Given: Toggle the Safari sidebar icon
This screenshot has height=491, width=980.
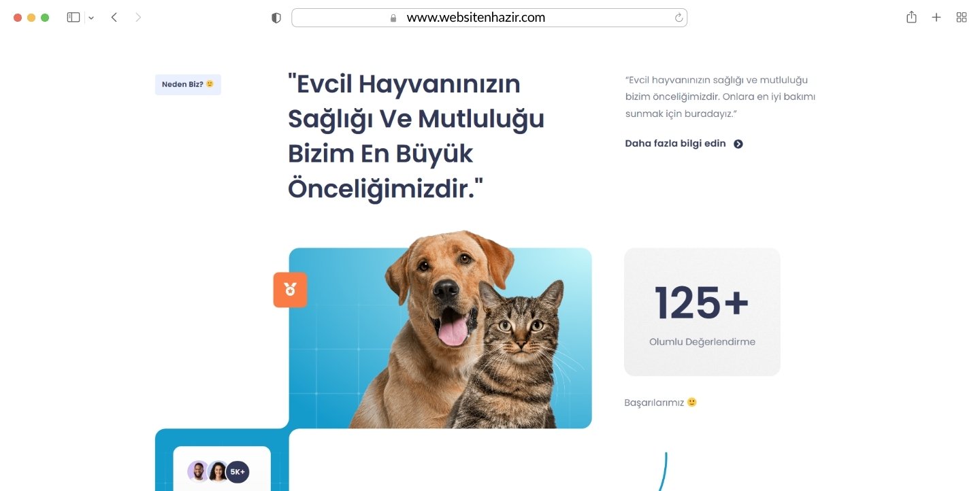Looking at the screenshot, I should pos(73,18).
